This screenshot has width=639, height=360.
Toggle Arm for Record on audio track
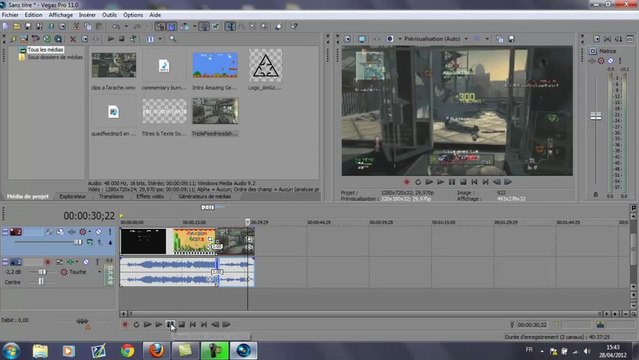point(48,262)
